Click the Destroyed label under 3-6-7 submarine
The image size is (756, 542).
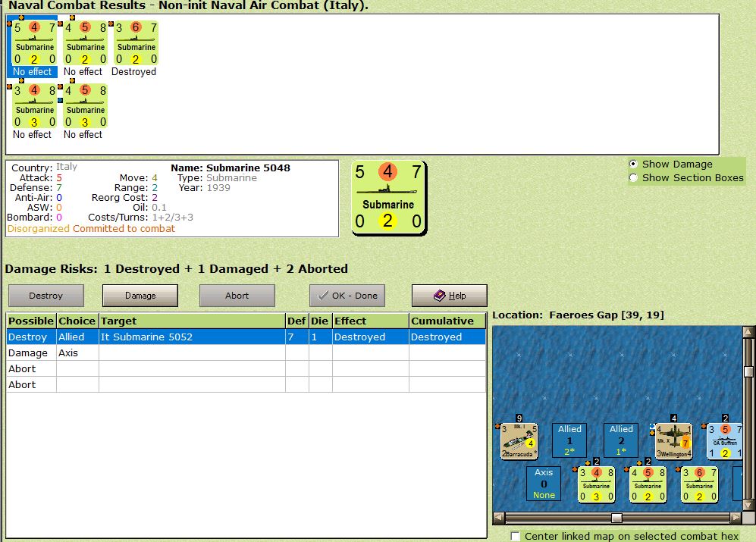[133, 72]
